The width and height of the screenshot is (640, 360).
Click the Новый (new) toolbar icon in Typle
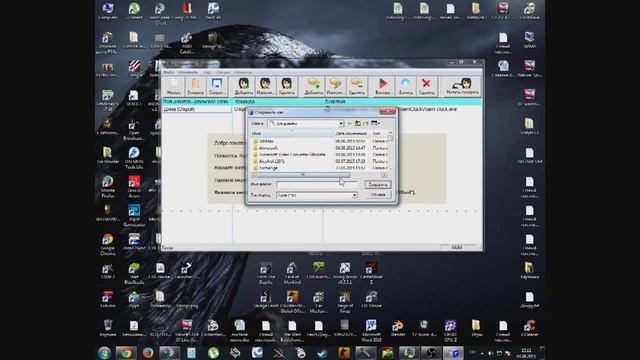pos(174,86)
